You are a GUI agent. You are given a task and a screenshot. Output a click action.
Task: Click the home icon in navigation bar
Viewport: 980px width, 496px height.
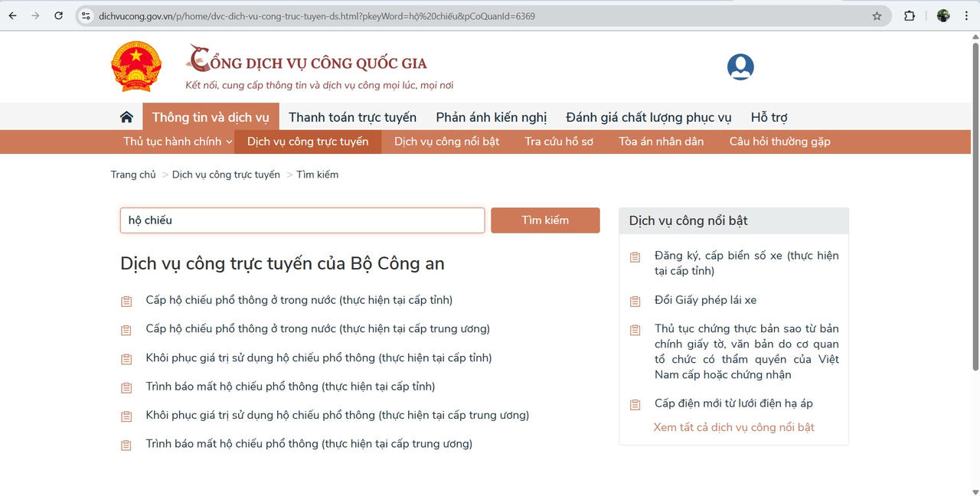(126, 117)
